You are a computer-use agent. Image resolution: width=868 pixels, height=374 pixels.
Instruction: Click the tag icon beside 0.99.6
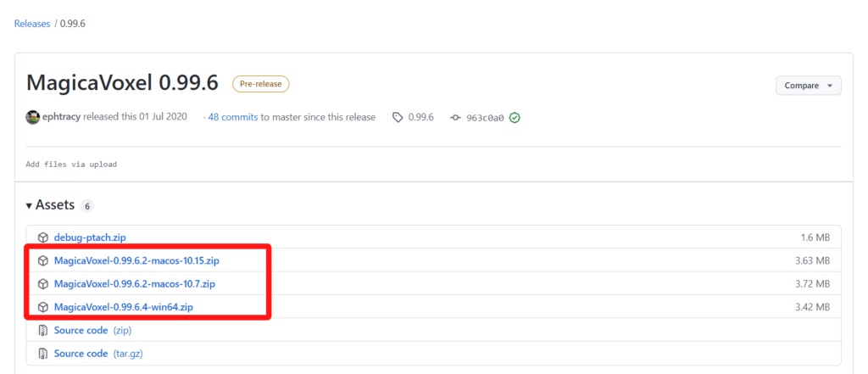pos(398,118)
